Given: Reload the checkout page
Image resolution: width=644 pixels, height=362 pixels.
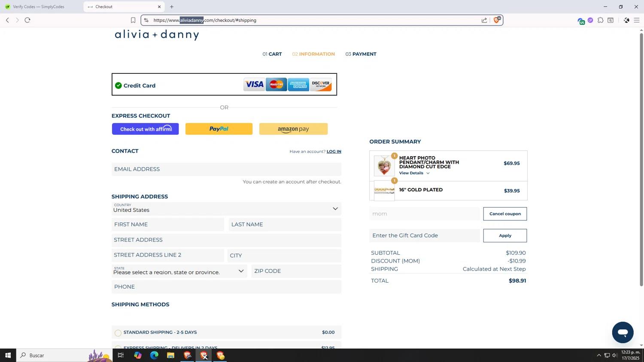Looking at the screenshot, I should [x=27, y=20].
